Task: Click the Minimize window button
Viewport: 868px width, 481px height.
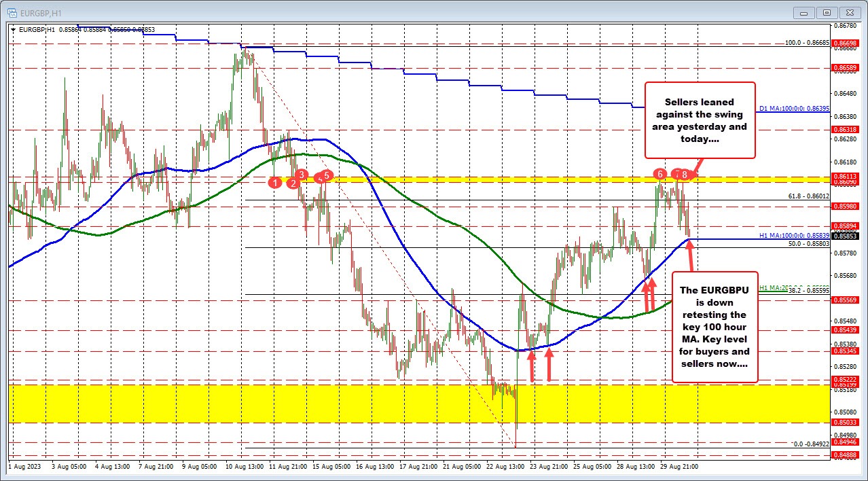Action: 803,12
